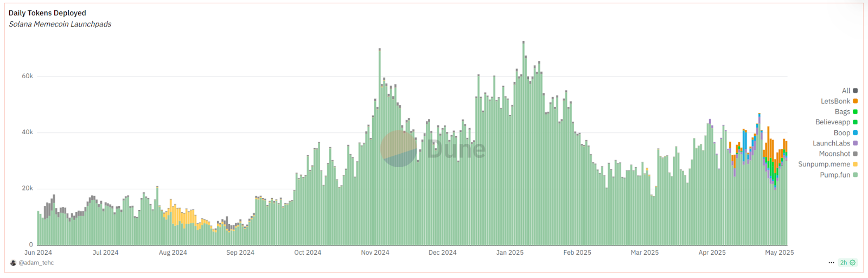Click the Dune watermark logo on the chart
This screenshot has height=278, width=868.
tap(399, 149)
